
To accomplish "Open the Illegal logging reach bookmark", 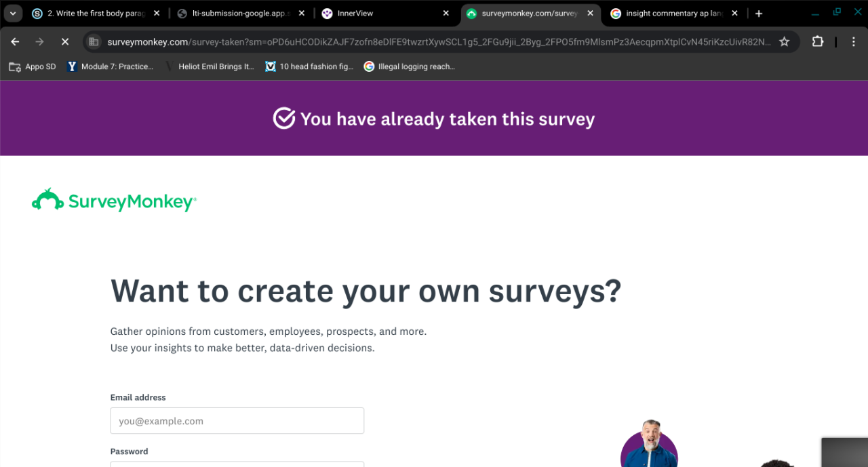I will point(410,66).
